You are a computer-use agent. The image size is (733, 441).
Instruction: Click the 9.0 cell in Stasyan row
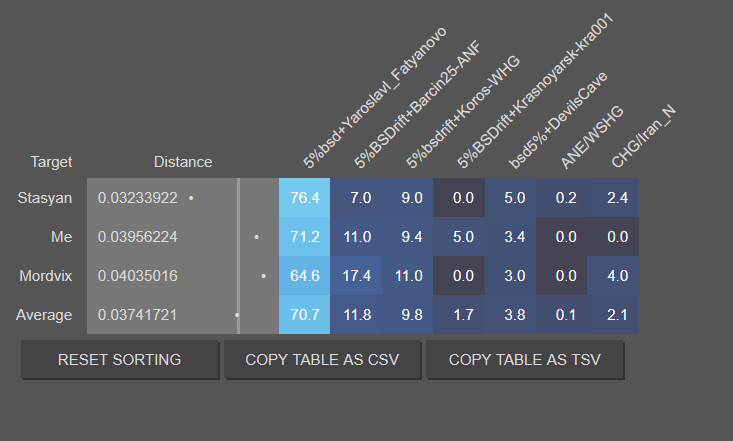click(407, 197)
